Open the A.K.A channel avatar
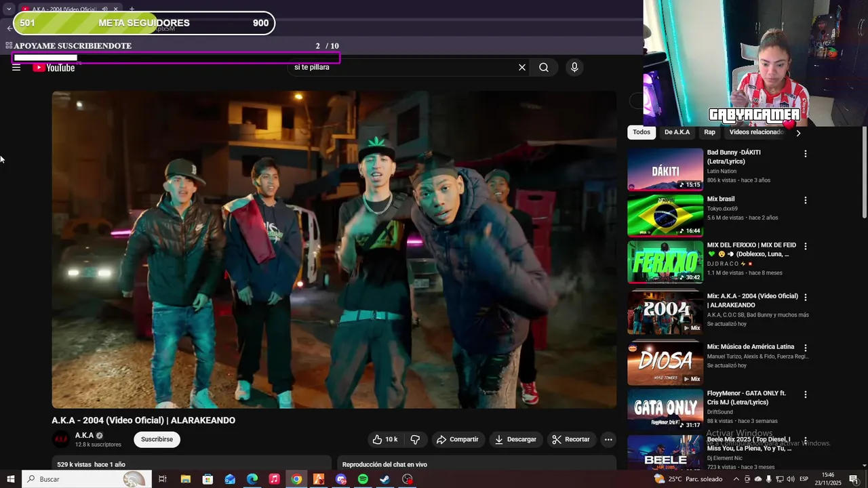This screenshot has width=868, height=488. coord(61,439)
